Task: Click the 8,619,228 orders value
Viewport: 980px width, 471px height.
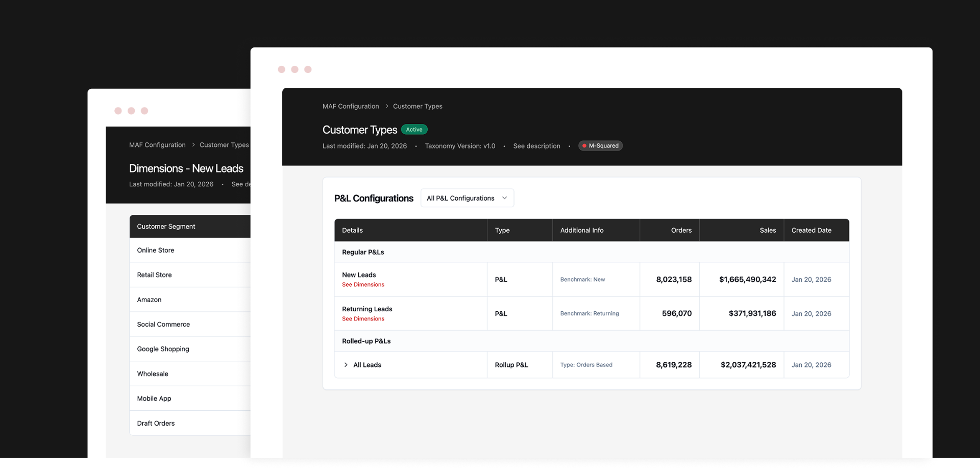Action: [674, 365]
